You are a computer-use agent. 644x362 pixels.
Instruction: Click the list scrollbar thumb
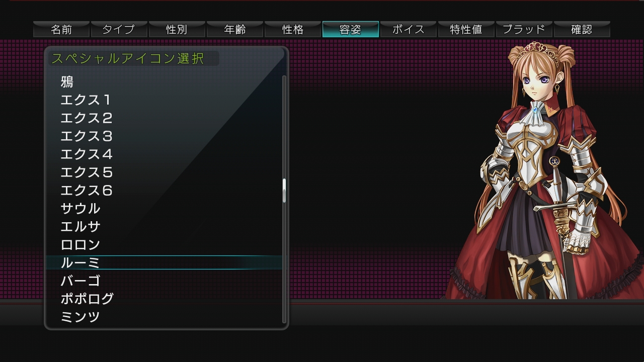tap(284, 191)
